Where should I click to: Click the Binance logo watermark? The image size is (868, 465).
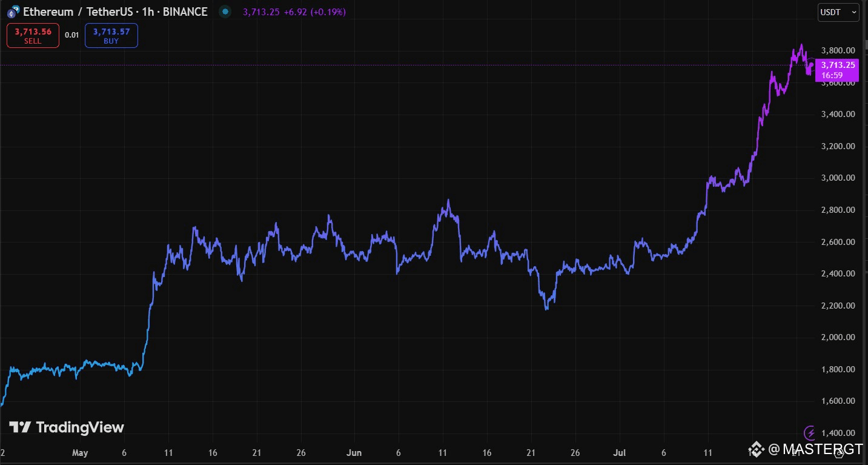click(755, 449)
